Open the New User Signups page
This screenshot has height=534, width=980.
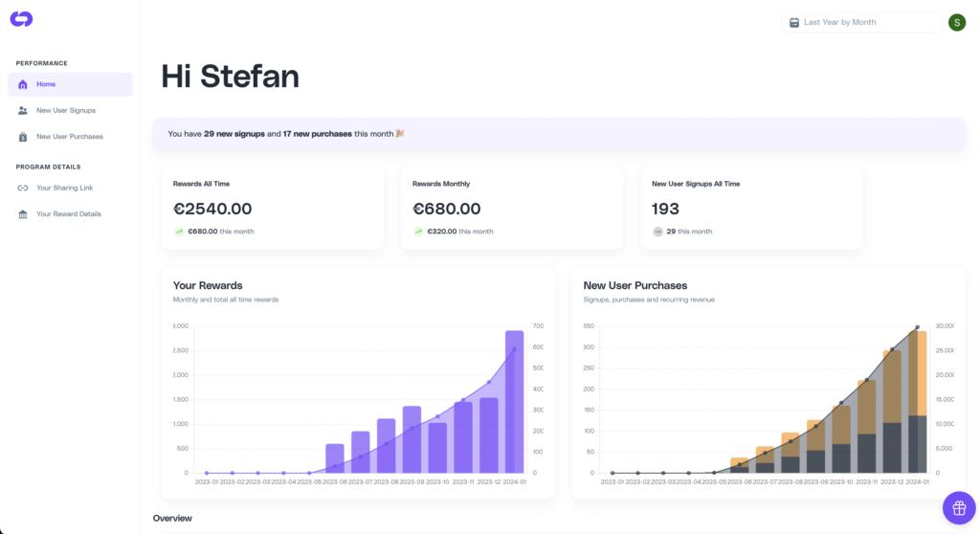tap(66, 111)
